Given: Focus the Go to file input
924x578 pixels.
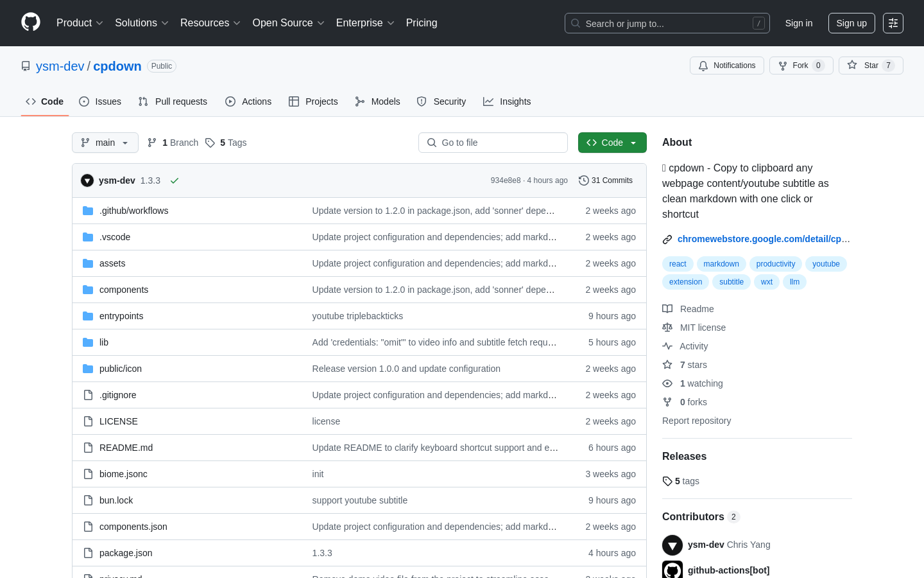Looking at the screenshot, I should coord(493,143).
